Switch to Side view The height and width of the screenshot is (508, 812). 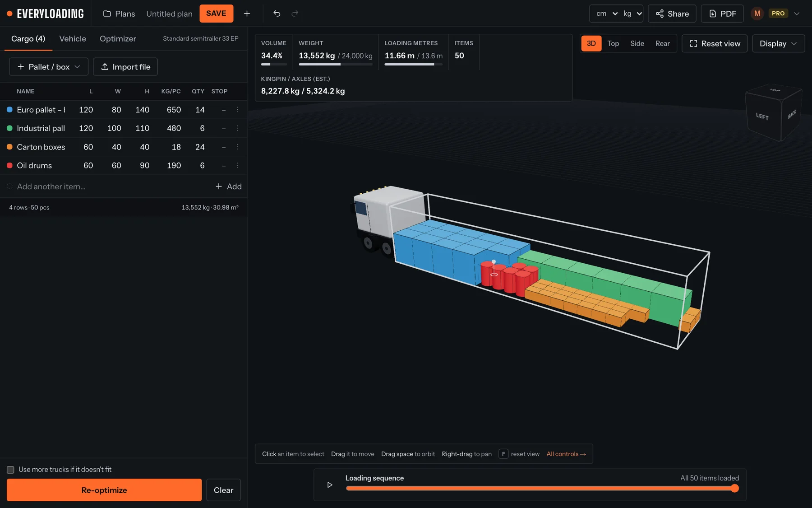(637, 43)
